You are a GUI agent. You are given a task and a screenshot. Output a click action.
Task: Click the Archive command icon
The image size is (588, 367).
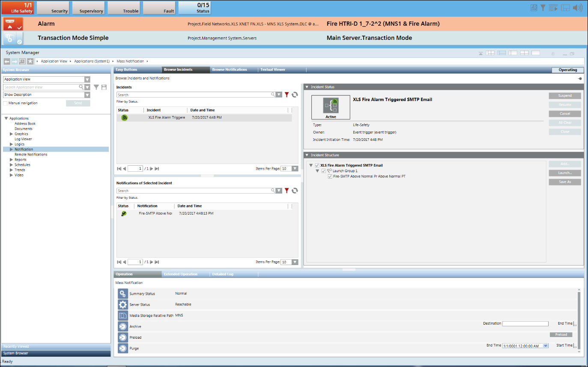[123, 326]
